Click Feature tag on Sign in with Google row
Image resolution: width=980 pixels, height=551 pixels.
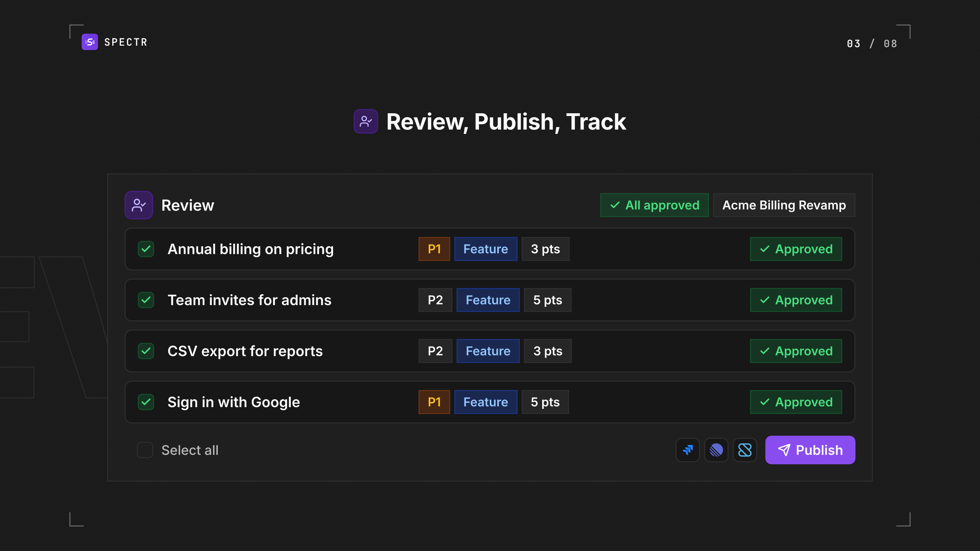point(486,402)
